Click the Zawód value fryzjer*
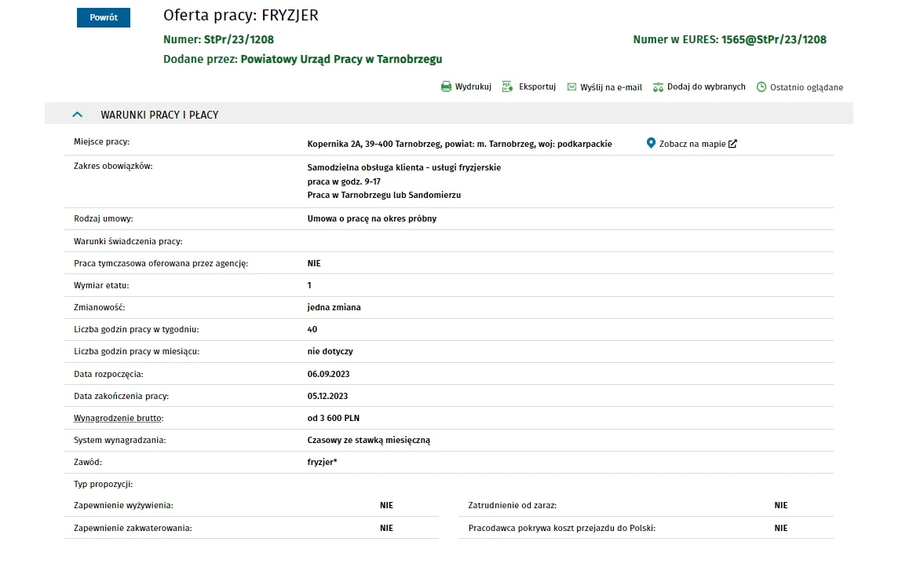924x564 pixels. [323, 462]
